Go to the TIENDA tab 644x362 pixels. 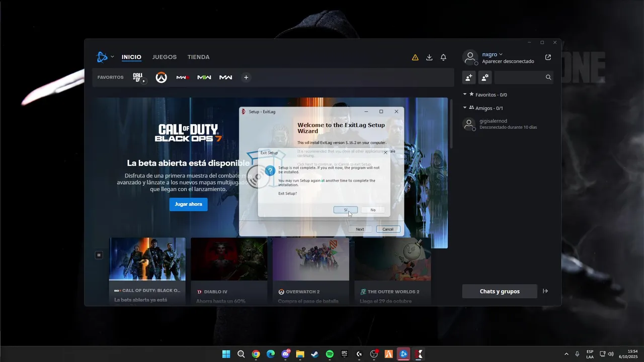click(198, 57)
